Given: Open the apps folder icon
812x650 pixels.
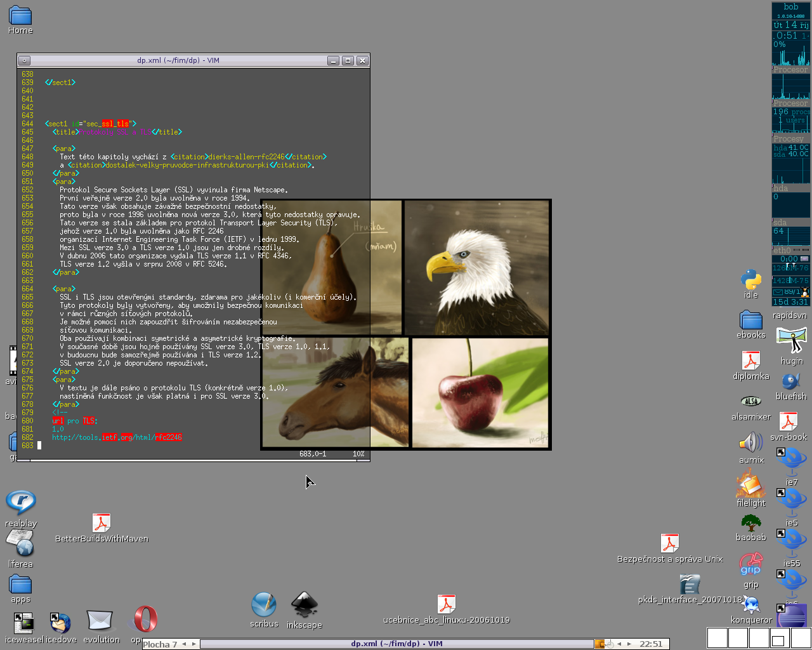Looking at the screenshot, I should click(20, 584).
